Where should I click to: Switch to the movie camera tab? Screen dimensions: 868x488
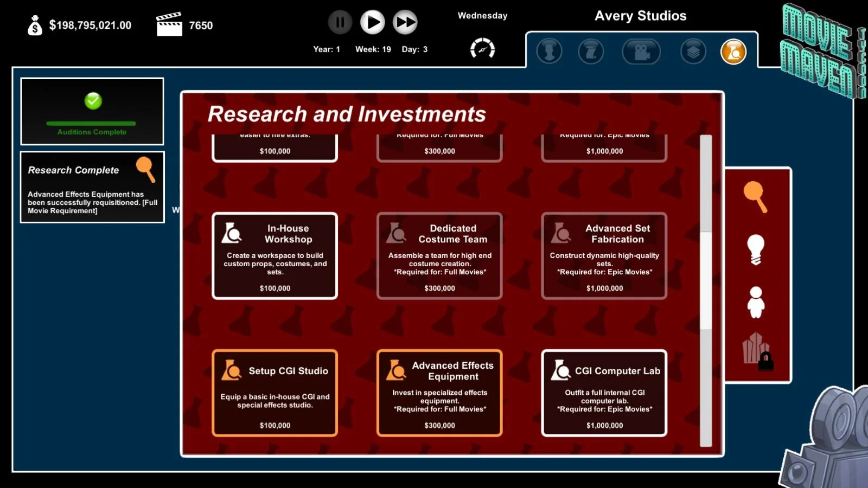tap(641, 52)
